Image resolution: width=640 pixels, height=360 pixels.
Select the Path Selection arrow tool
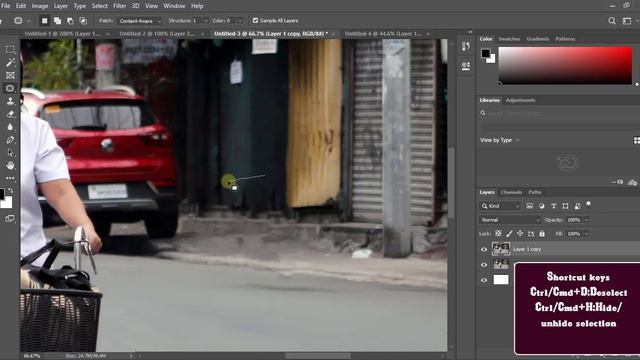pyautogui.click(x=10, y=153)
